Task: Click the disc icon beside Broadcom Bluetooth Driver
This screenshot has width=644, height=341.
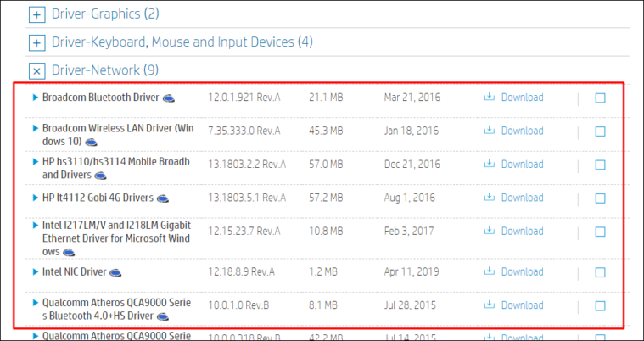Action: click(168, 98)
